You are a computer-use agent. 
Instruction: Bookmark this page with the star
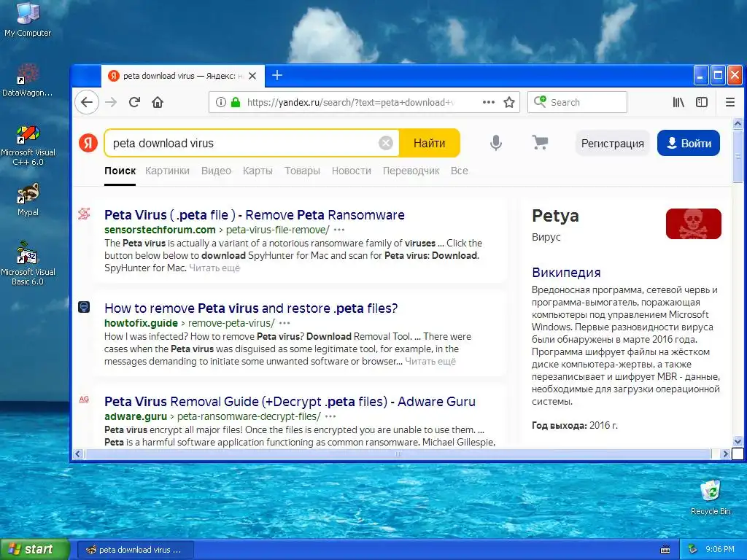pos(508,102)
